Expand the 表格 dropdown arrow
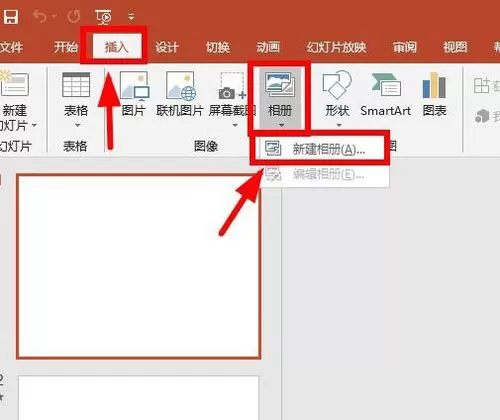This screenshot has height=420, width=500. (77, 126)
